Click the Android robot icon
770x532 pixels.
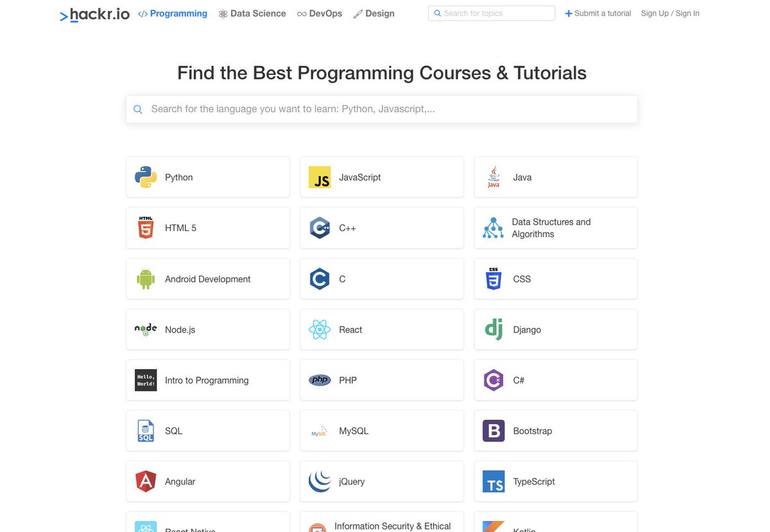(x=146, y=279)
